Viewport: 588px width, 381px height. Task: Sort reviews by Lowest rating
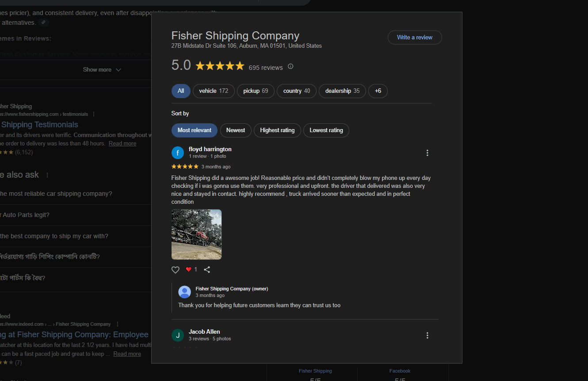(326, 130)
